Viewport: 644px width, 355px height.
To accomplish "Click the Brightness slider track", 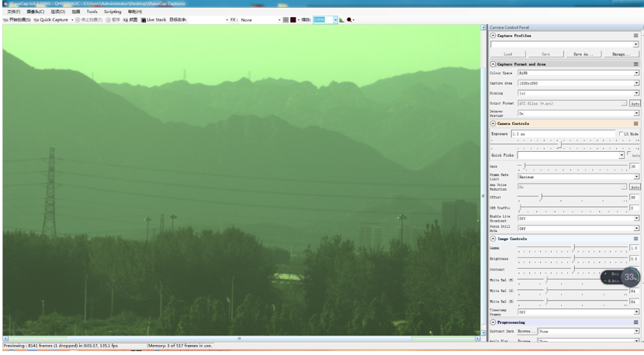I will point(573,259).
